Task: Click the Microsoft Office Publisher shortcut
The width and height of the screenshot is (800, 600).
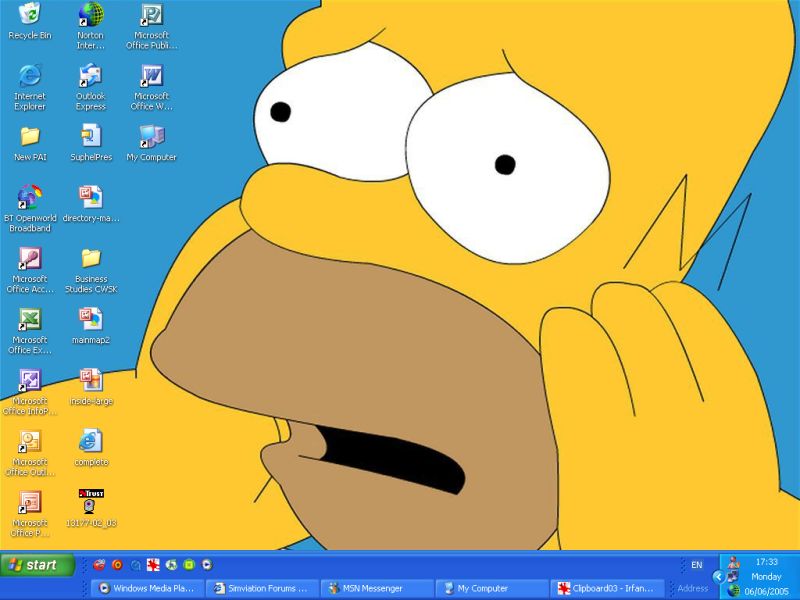Action: pyautogui.click(x=151, y=15)
